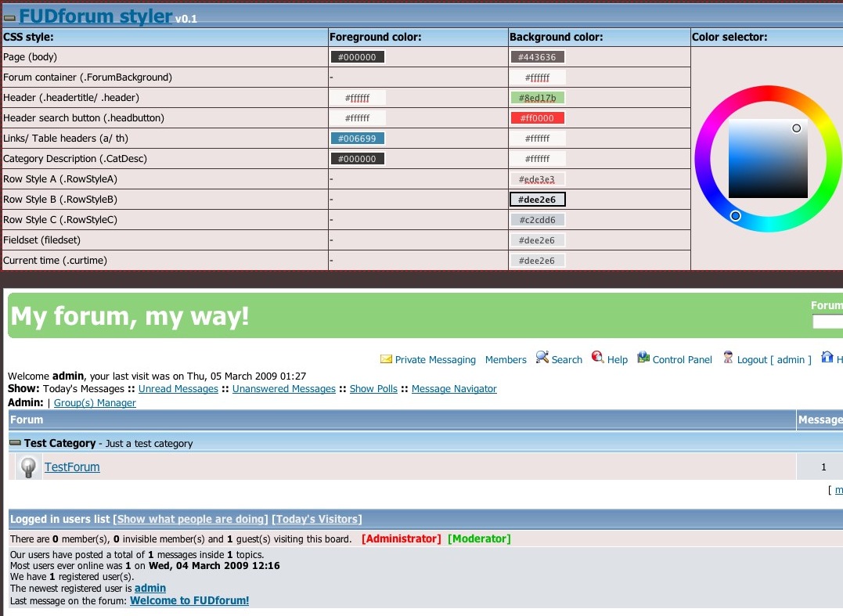Screen dimensions: 843x616
Task: Open Show Polls link
Action: pos(373,389)
